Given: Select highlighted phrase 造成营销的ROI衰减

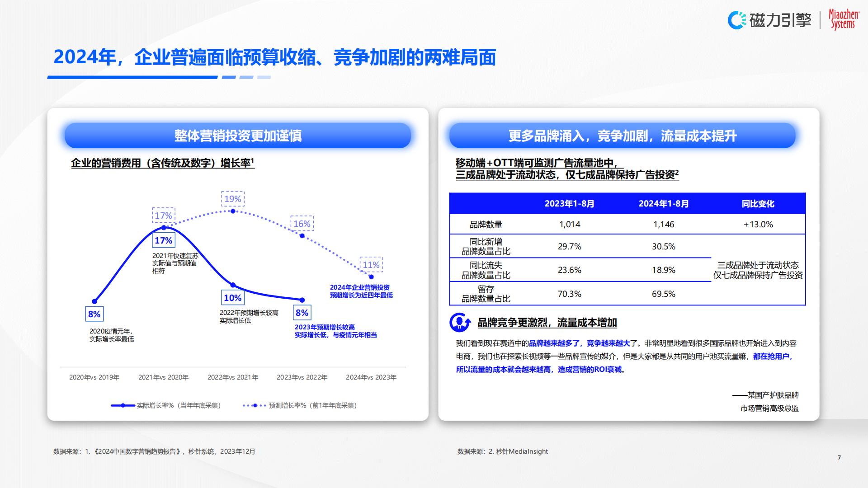Looking at the screenshot, I should pos(590,370).
